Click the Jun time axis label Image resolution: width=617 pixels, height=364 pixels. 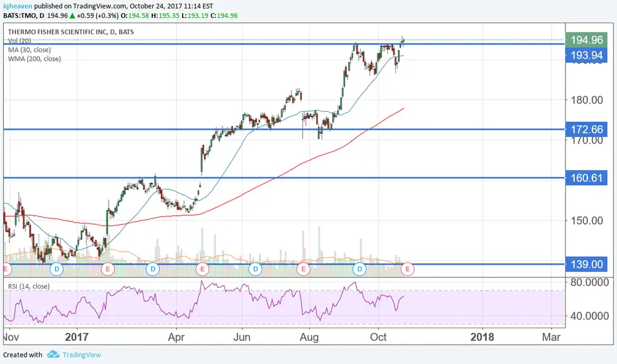point(242,338)
